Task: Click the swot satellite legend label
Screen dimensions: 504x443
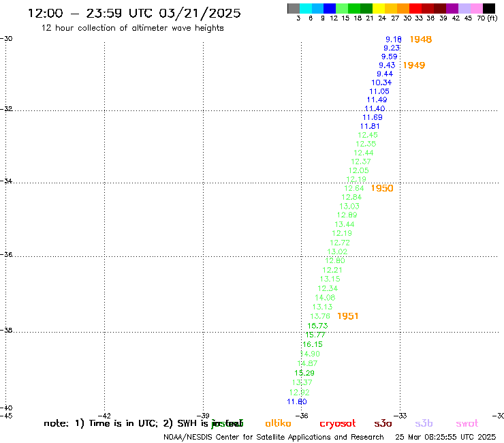Action: (467, 423)
